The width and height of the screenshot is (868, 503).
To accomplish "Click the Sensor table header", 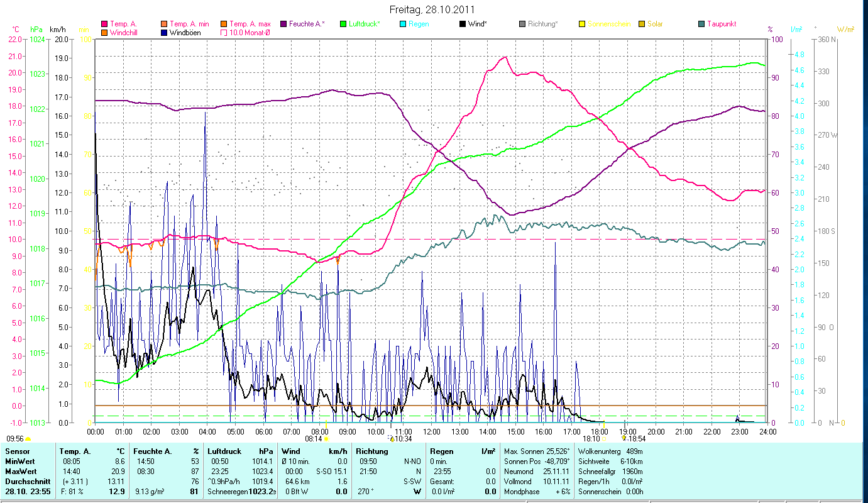I will tap(16, 451).
